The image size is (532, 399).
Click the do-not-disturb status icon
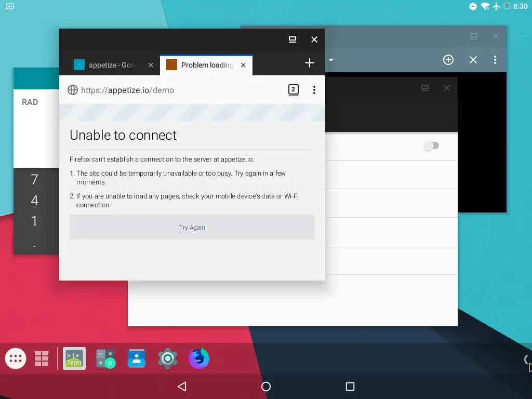point(473,6)
